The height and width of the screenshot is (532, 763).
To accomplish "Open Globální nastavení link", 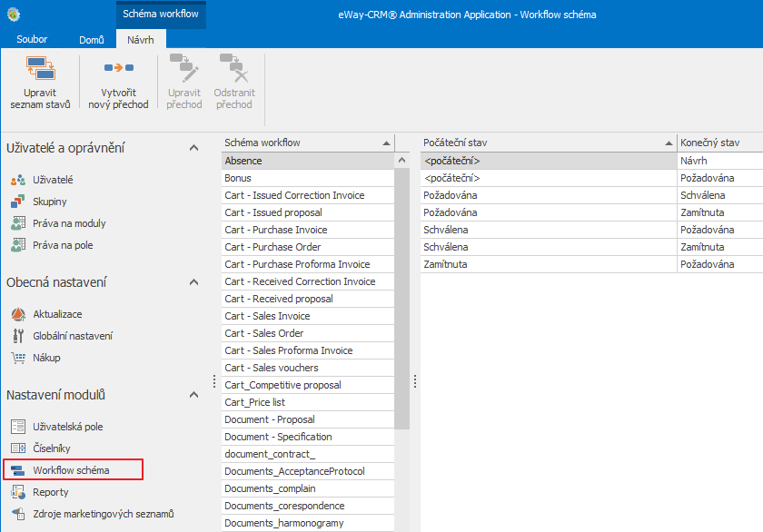I will pyautogui.click(x=73, y=336).
